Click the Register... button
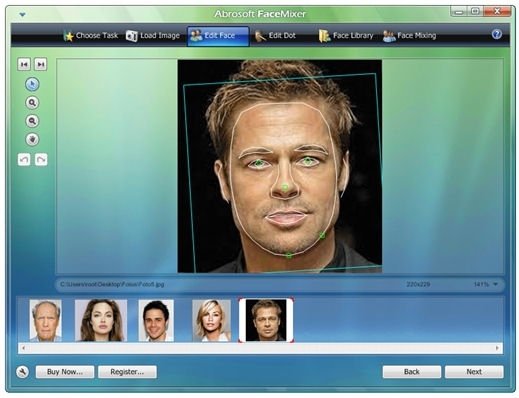519x398 pixels. coord(127,372)
